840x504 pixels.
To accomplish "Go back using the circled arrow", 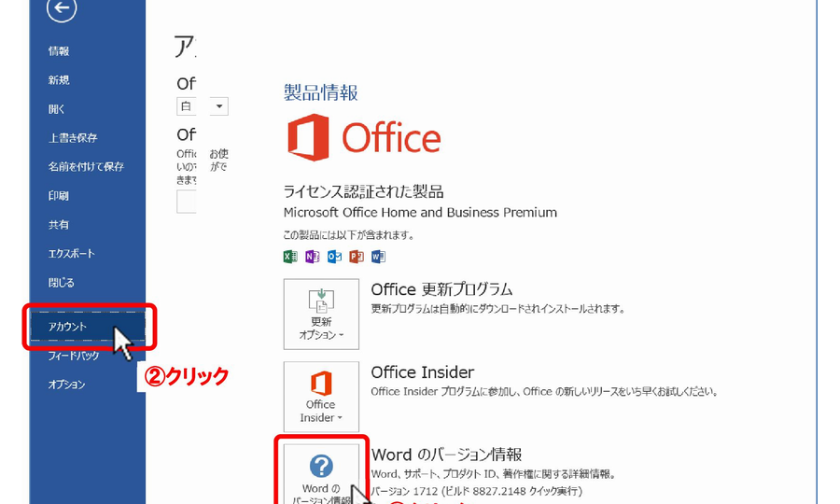I will 61,8.
